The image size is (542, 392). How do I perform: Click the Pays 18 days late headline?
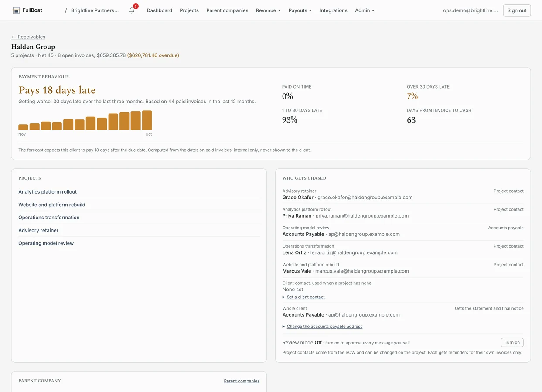57,90
